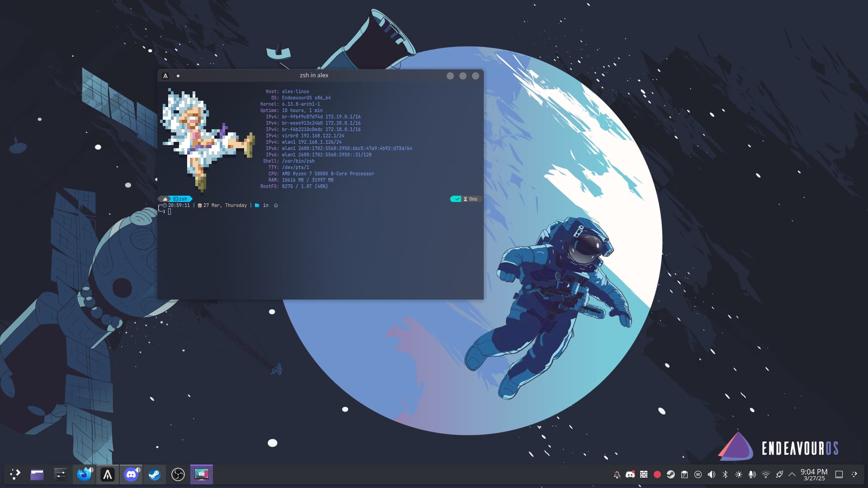This screenshot has width=868, height=488.
Task: Open the calendar from the 9:04 PM clock
Action: tap(814, 474)
